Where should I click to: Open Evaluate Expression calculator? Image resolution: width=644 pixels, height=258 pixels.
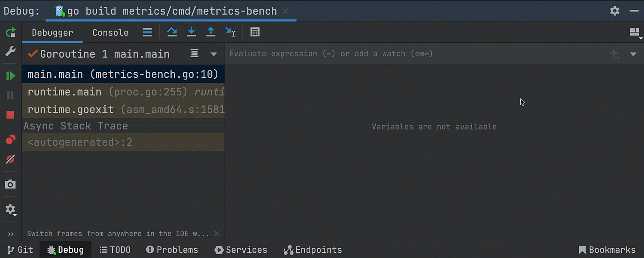tap(255, 32)
